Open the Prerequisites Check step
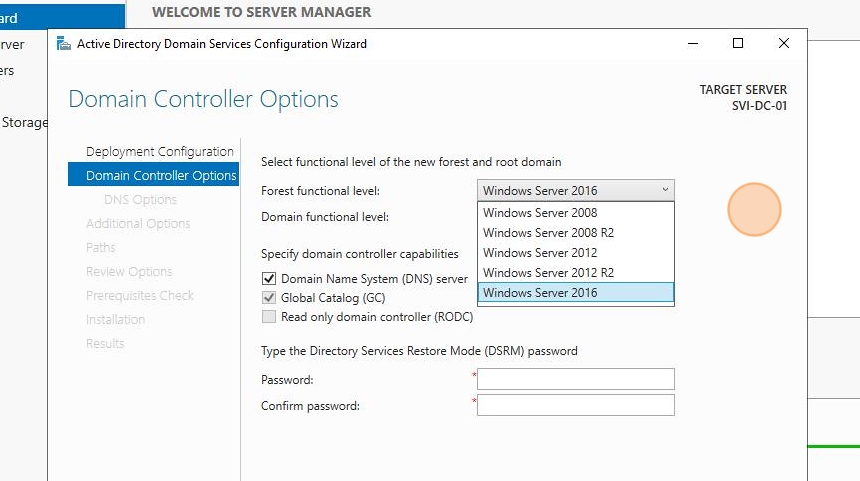Screen dimensions: 860x481 coord(140,296)
